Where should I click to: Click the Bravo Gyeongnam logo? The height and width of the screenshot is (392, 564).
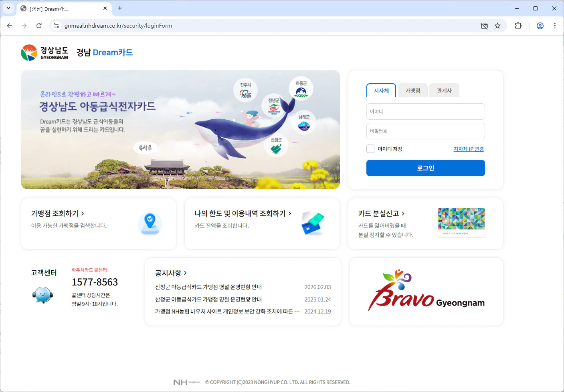coord(426,291)
